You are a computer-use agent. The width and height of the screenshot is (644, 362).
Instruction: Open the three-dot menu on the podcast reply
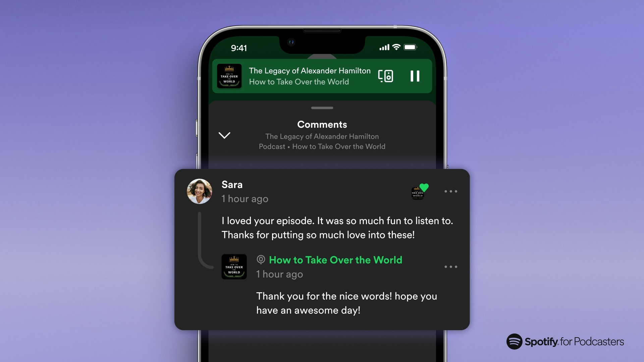tap(451, 267)
